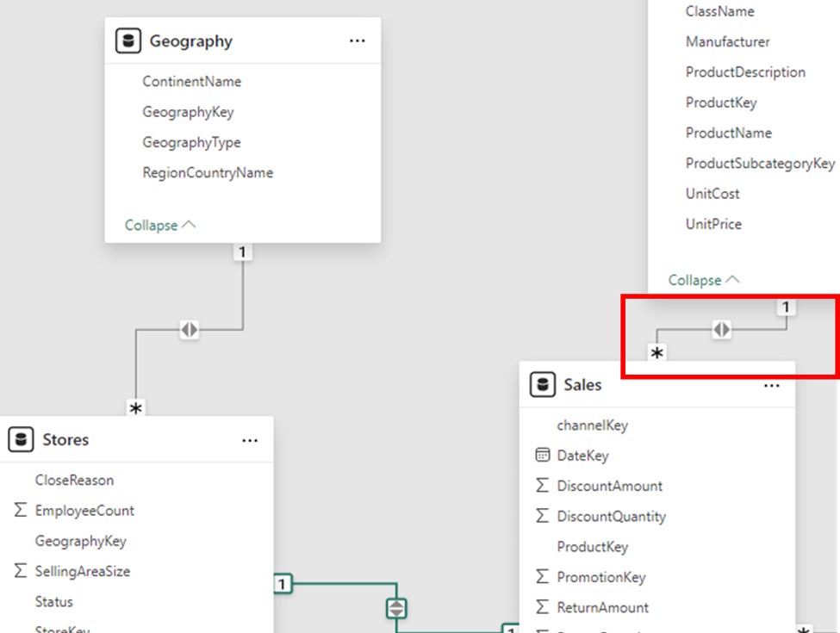
Task: Select the Status field in Stores
Action: click(x=54, y=602)
